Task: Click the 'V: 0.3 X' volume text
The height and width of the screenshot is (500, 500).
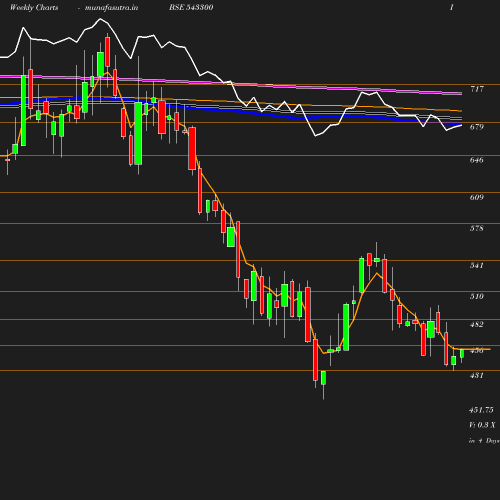Action: (x=482, y=425)
